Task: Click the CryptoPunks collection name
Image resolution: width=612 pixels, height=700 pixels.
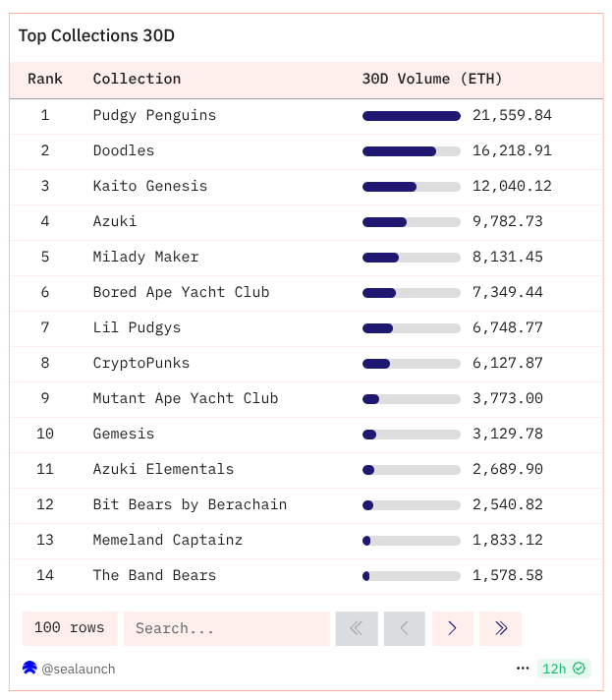Action: [140, 363]
